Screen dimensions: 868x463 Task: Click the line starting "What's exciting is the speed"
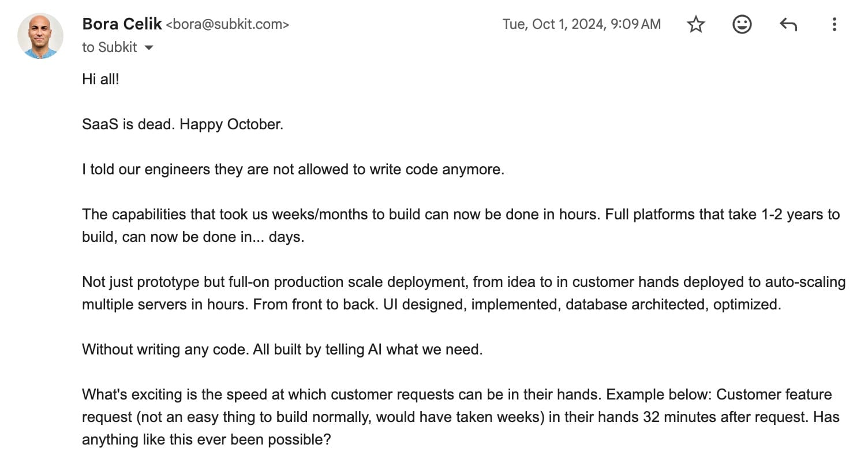[x=457, y=395]
